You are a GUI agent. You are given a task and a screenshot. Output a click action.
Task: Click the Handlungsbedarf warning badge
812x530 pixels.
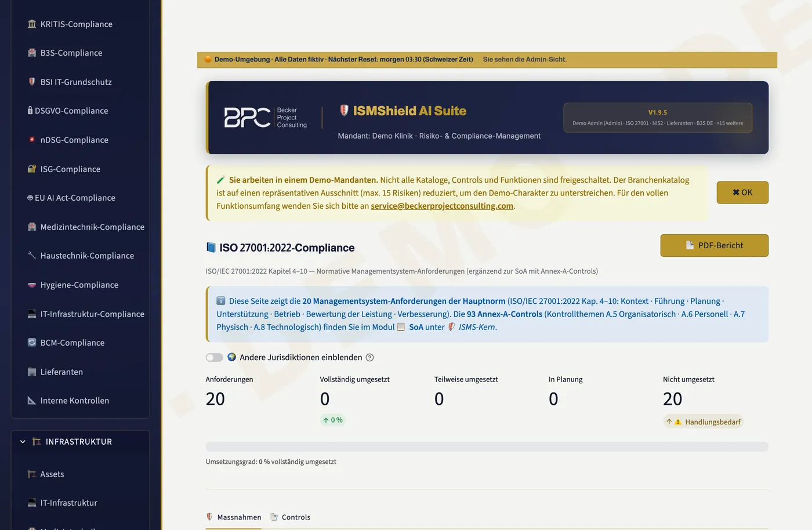click(703, 422)
